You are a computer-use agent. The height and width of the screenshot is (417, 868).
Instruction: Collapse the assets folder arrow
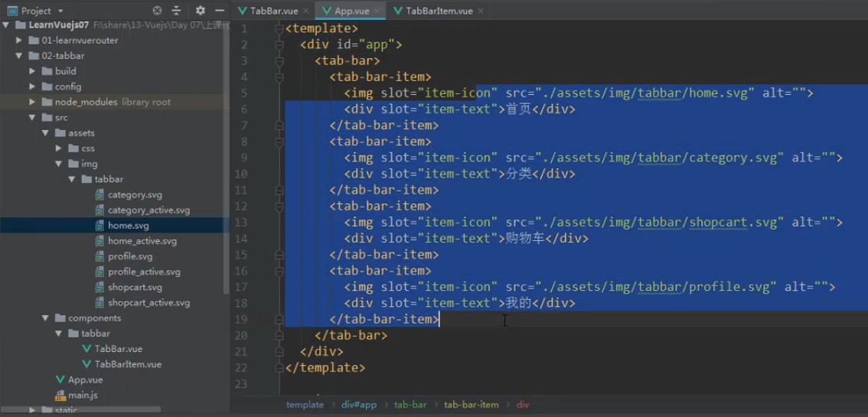(45, 133)
